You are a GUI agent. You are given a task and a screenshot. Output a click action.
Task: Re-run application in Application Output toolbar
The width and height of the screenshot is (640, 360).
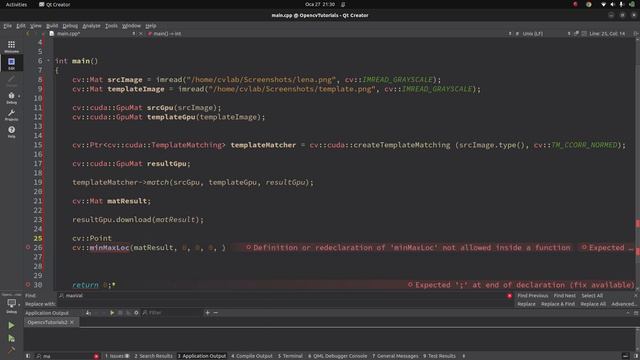(112, 313)
